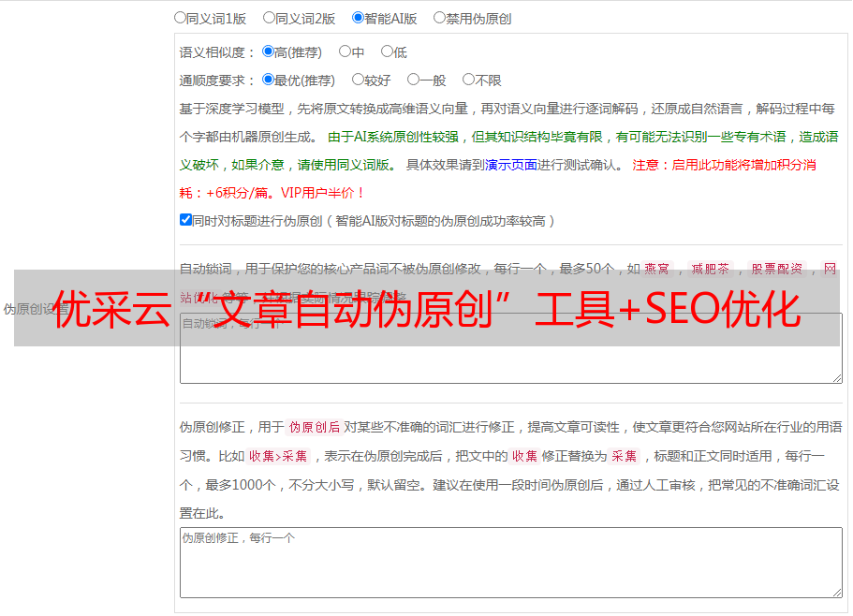Click the 语义相似度 label
This screenshot has width=853, height=616.
217,52
